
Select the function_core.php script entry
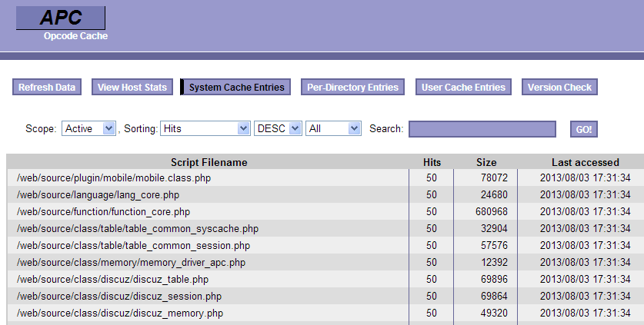pyautogui.click(x=103, y=212)
